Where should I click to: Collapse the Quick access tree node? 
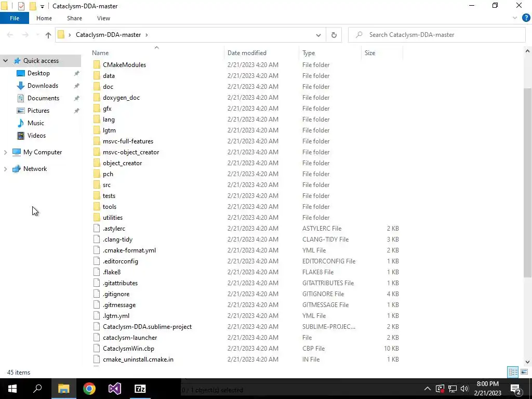5,61
